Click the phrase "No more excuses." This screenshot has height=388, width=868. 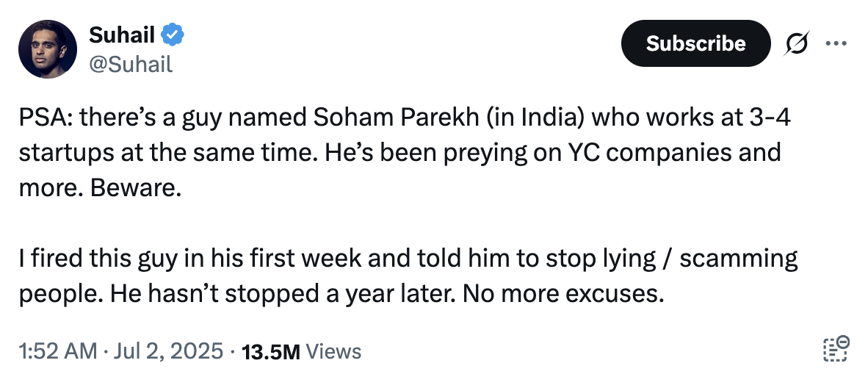click(563, 294)
